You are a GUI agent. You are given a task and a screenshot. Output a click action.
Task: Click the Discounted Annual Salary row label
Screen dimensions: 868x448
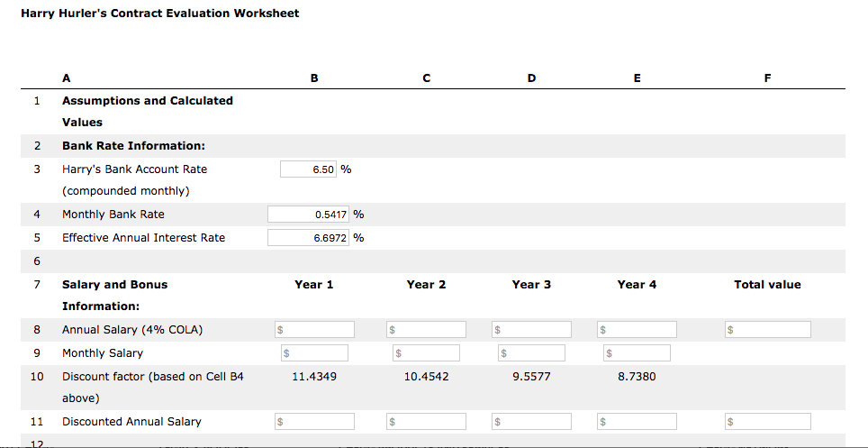click(x=131, y=421)
